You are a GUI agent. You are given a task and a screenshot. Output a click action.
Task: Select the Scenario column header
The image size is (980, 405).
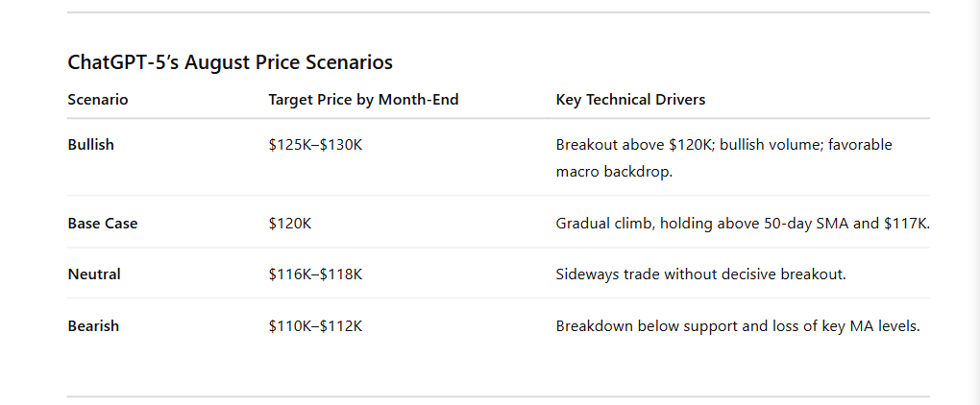(x=97, y=100)
